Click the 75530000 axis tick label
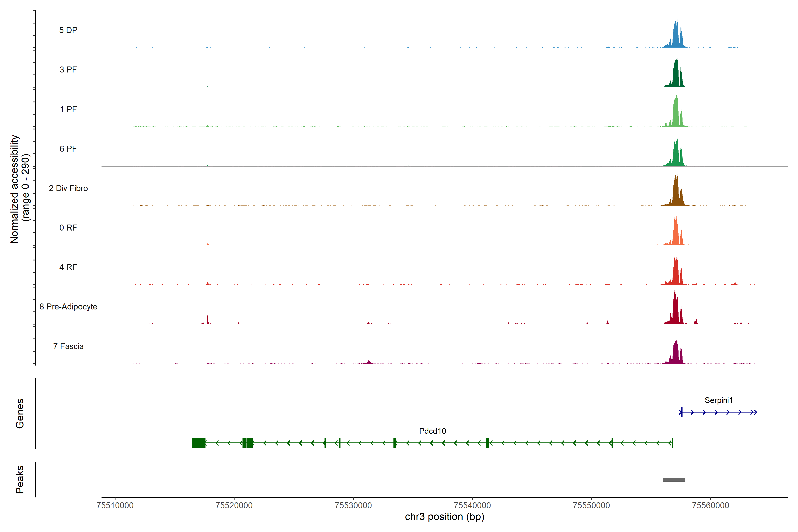Image resolution: width=798 pixels, height=532 pixels. pos(353,506)
